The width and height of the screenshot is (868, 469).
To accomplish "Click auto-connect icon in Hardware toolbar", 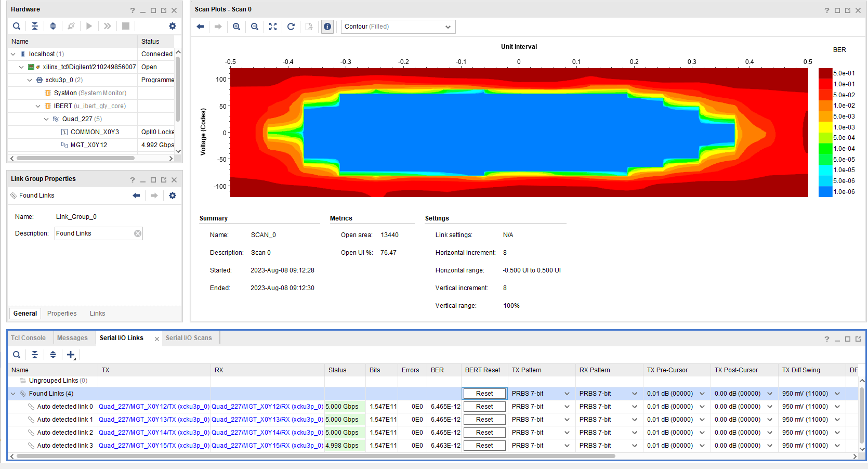I will [x=71, y=26].
